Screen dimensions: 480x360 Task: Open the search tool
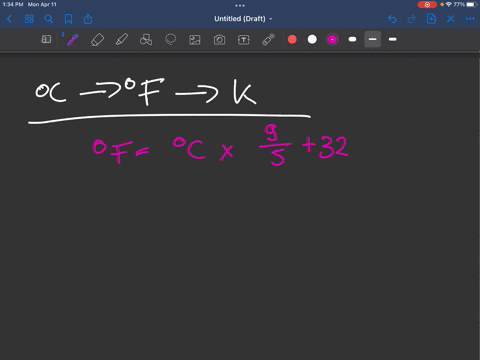pos(49,19)
